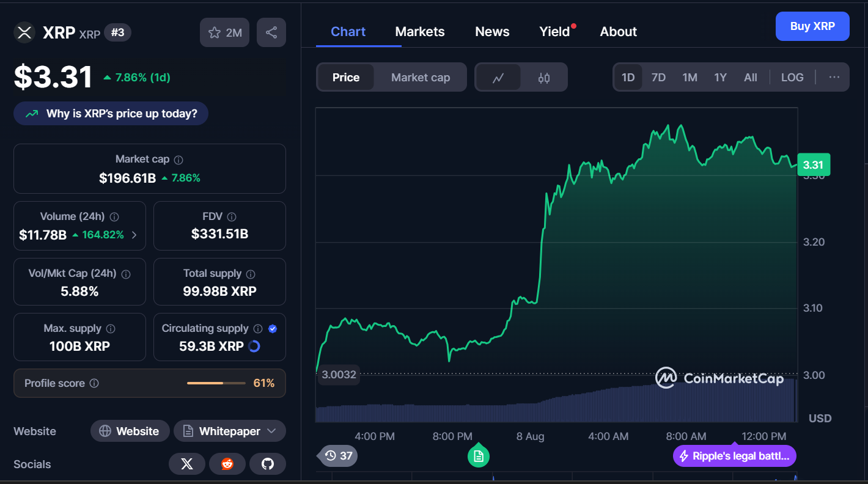
Task: Add XRP to watchlist with star button
Action: (x=225, y=32)
